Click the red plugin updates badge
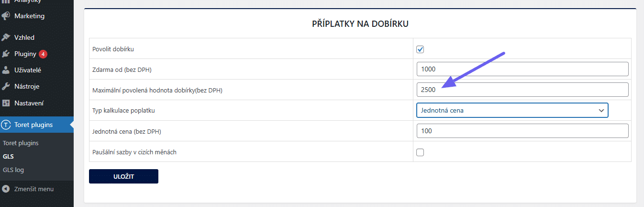 43,54
